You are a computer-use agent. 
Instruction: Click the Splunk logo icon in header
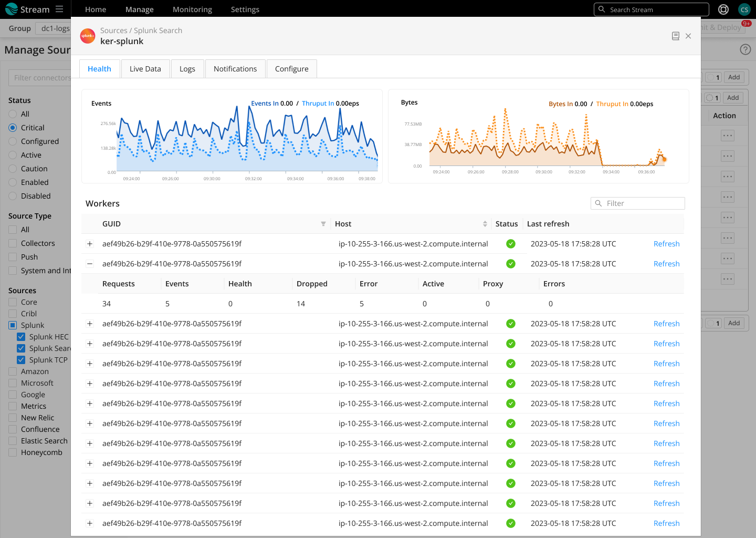[x=88, y=36]
